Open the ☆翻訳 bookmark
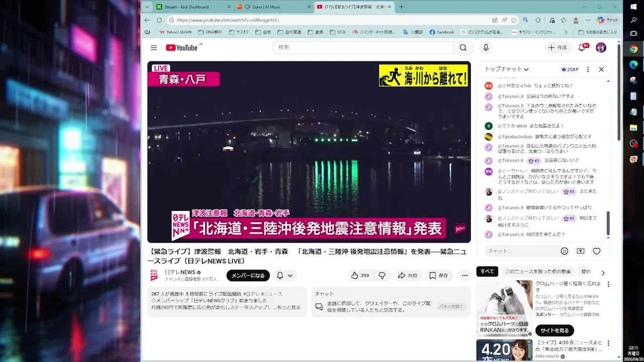The height and width of the screenshot is (362, 644). coord(413,32)
